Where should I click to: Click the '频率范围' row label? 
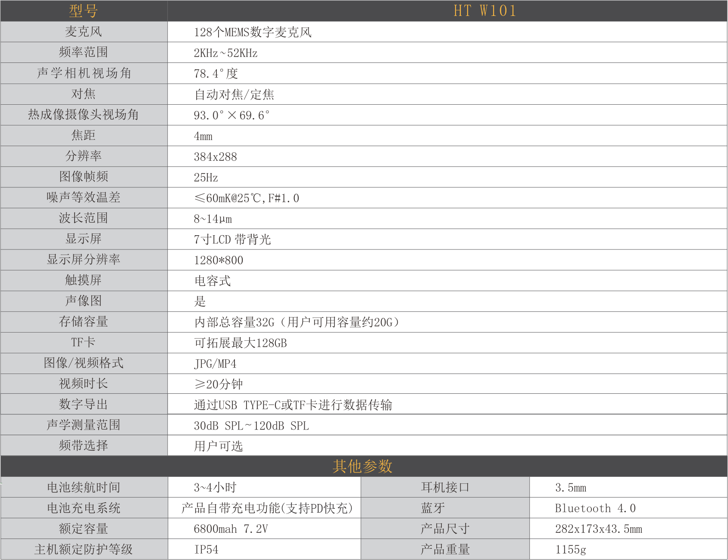coord(84,53)
